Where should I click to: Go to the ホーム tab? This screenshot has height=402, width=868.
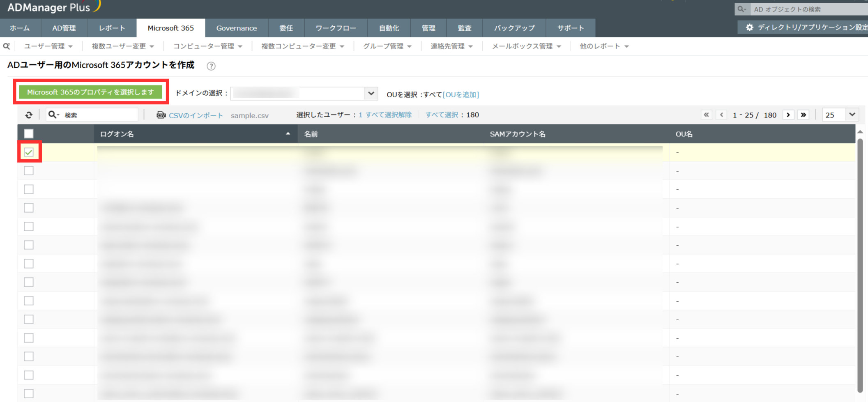pos(20,28)
